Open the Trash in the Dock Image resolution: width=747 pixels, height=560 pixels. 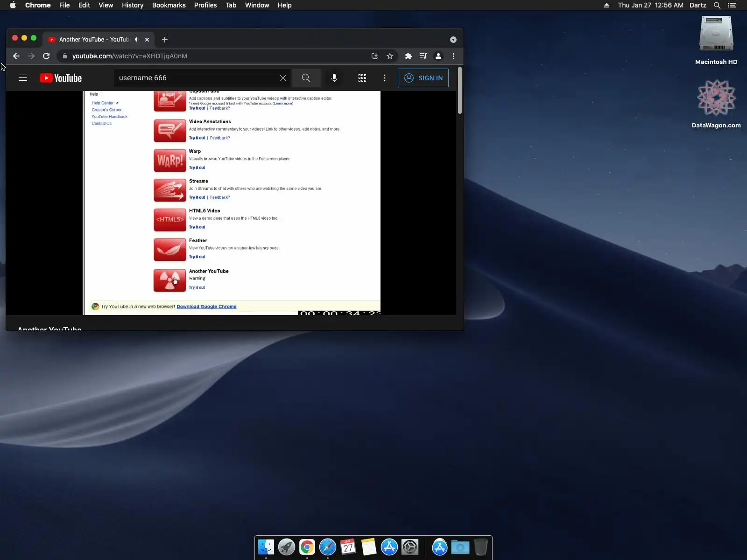480,547
